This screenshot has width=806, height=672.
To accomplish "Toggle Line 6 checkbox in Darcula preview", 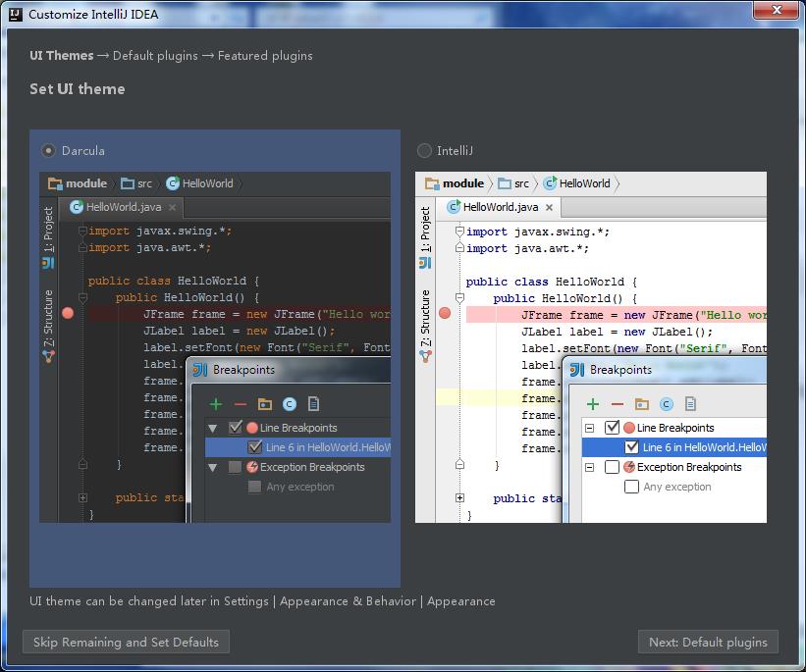I will pos(254,447).
